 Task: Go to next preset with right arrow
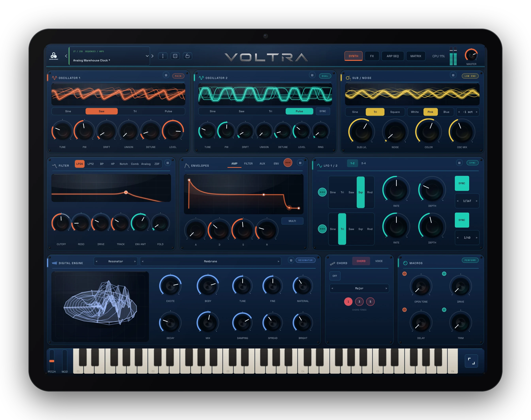[x=153, y=56]
